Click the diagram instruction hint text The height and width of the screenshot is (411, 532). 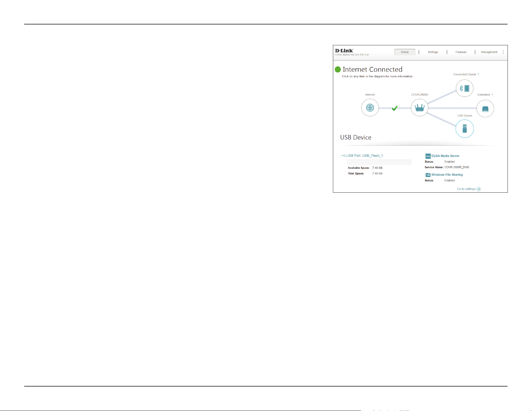pos(377,76)
